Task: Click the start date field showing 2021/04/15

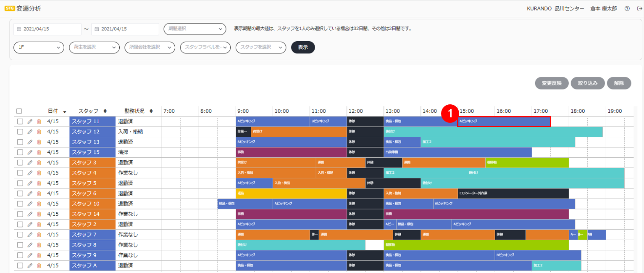Action: pyautogui.click(x=47, y=29)
